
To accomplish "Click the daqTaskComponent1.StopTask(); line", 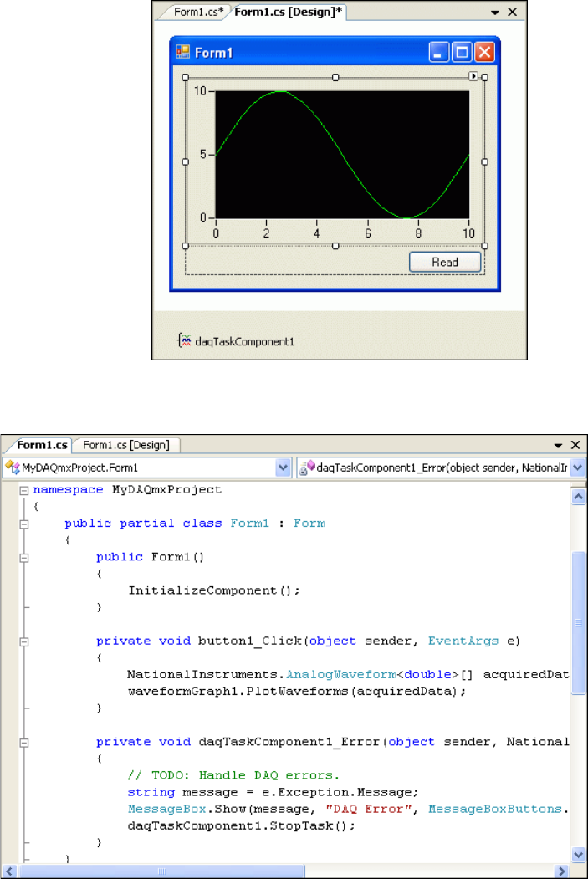I will (x=241, y=825).
